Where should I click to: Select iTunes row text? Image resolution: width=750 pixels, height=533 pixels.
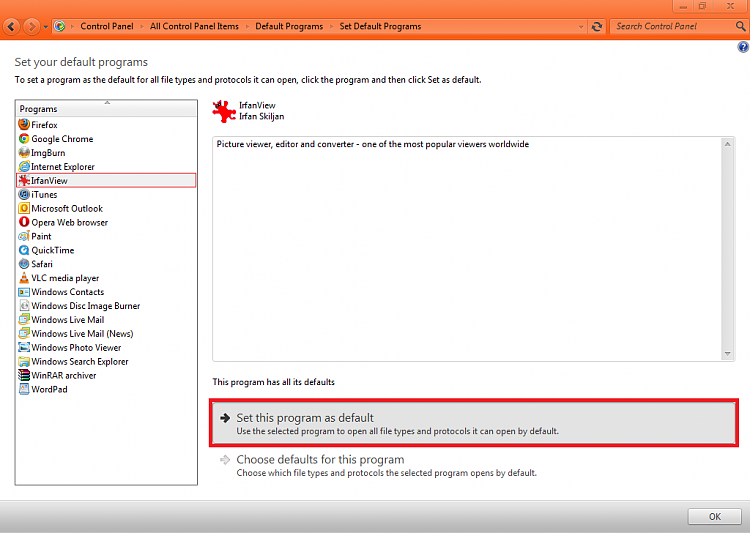pyautogui.click(x=44, y=194)
